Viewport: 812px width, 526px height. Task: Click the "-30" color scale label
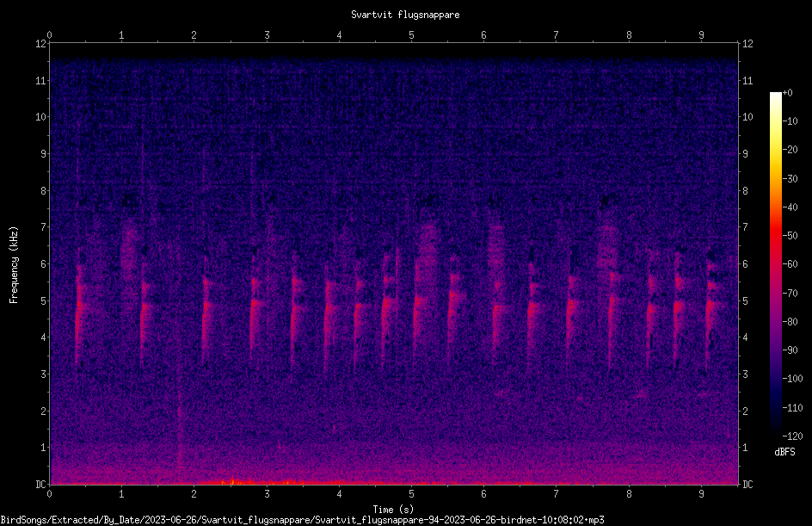790,179
